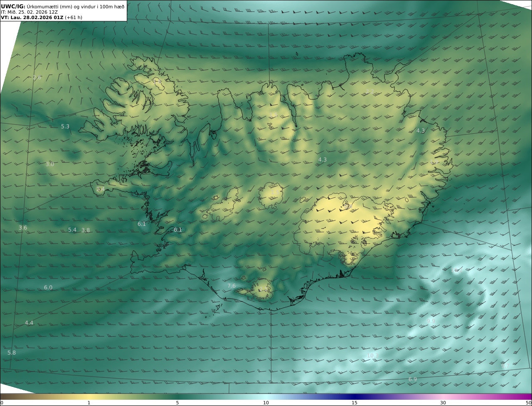Click the map value '5.3'
The image size is (532, 406).
pos(65,126)
